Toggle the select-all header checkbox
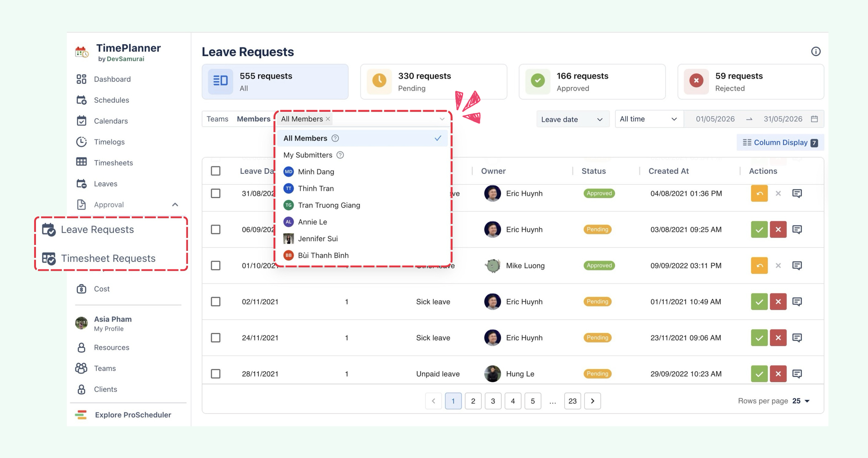This screenshot has width=868, height=458. 216,171
